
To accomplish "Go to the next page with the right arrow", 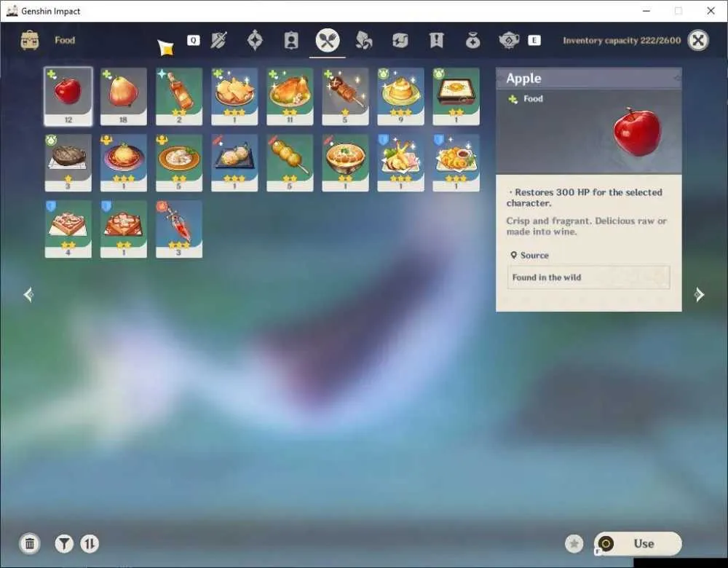I will (x=699, y=294).
